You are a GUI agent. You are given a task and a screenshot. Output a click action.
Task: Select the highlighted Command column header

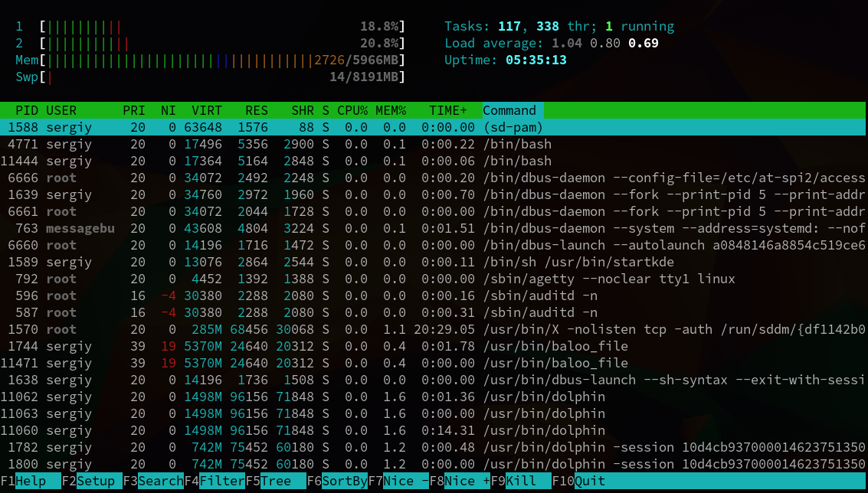[513, 111]
